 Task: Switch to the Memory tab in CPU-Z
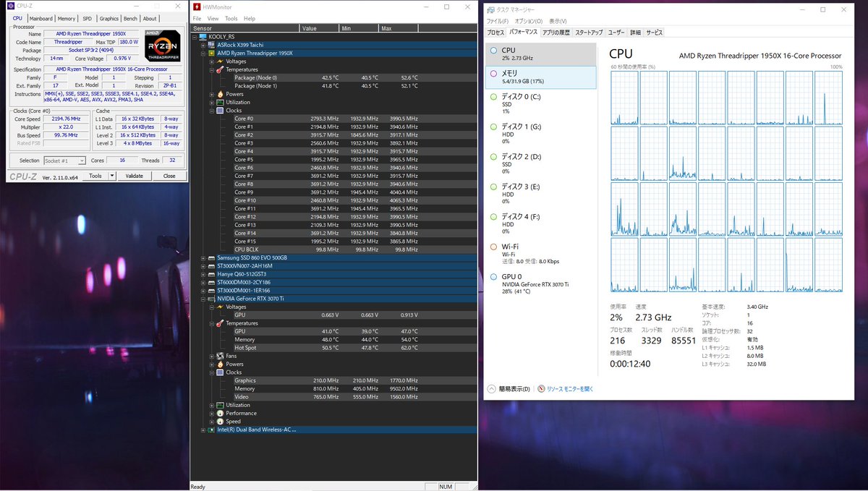67,19
